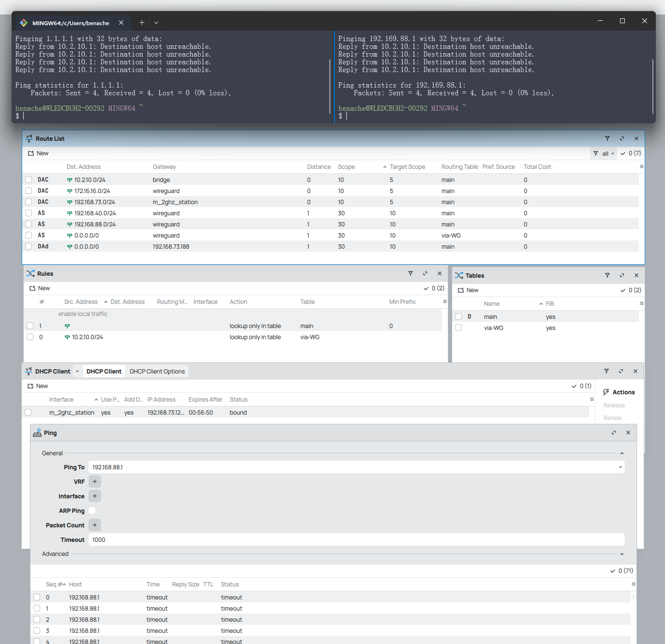Click the filter icon on the Route List panel
Screen dimensions: 665x644
[x=608, y=138]
